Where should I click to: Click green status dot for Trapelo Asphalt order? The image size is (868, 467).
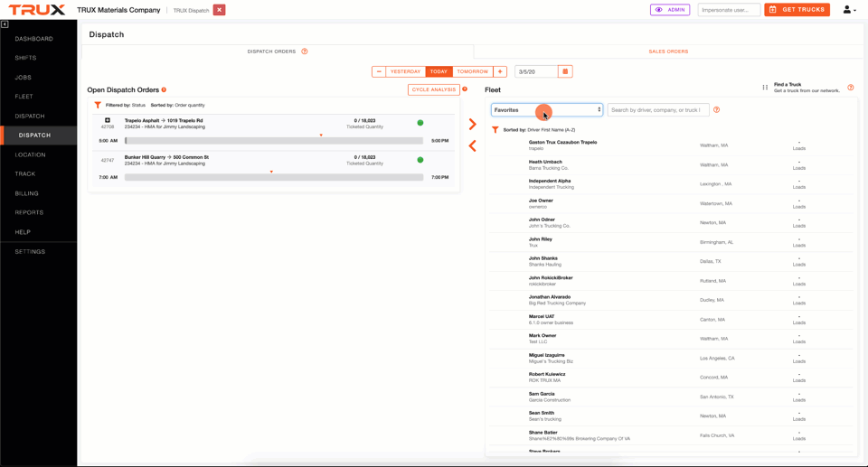point(420,123)
